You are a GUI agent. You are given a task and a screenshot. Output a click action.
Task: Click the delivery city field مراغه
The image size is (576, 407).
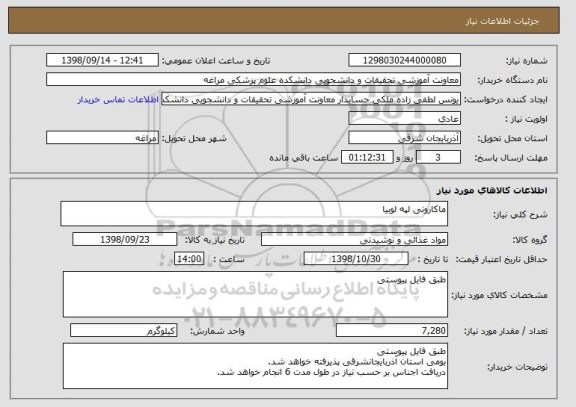tap(102, 138)
